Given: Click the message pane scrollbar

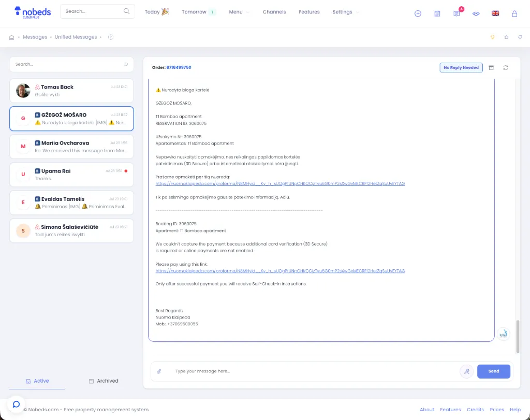Looking at the screenshot, I should [x=518, y=337].
